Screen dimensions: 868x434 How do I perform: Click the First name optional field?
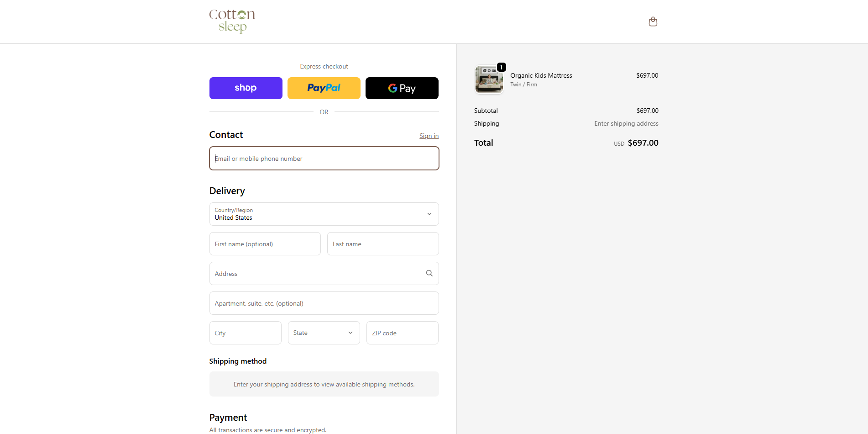click(x=265, y=243)
